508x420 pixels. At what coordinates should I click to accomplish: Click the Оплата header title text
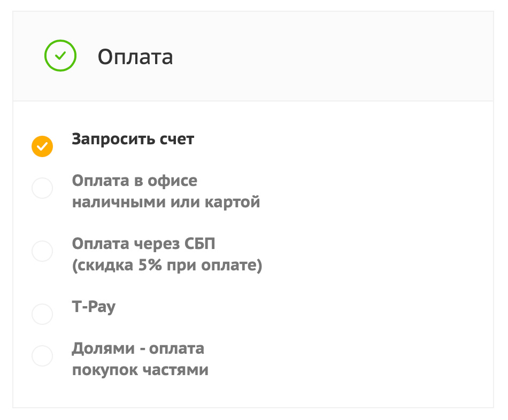click(x=135, y=57)
